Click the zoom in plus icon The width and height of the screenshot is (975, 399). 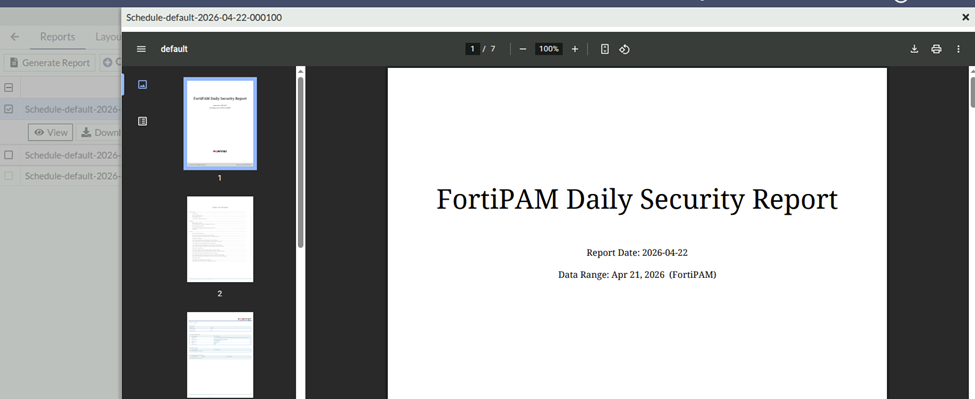point(575,49)
